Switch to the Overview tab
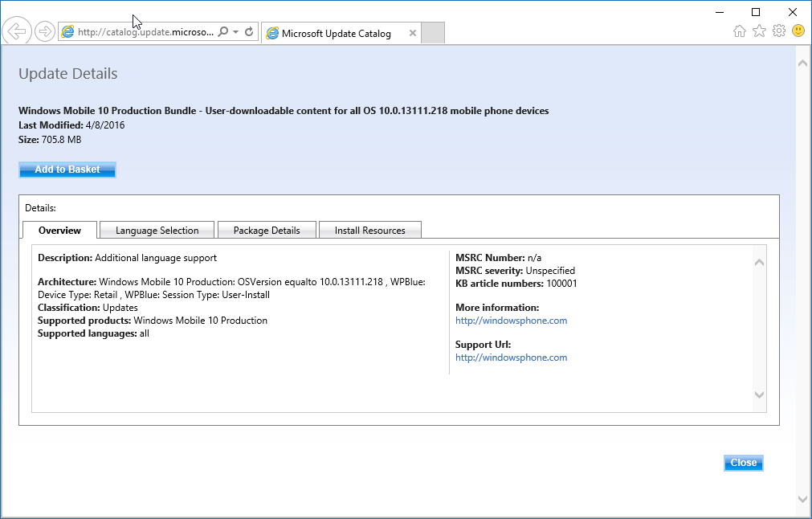This screenshot has width=812, height=519. pos(59,231)
